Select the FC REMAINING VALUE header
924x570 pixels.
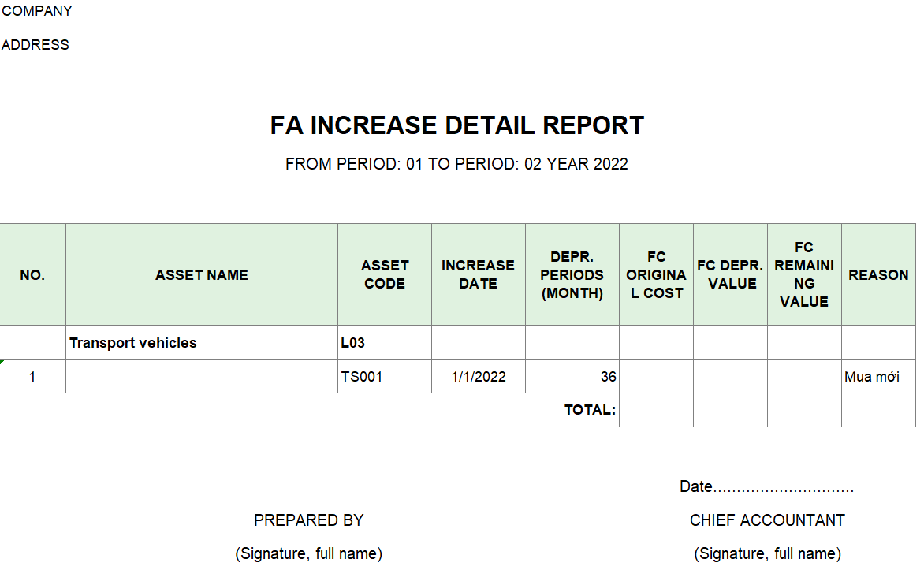point(804,275)
